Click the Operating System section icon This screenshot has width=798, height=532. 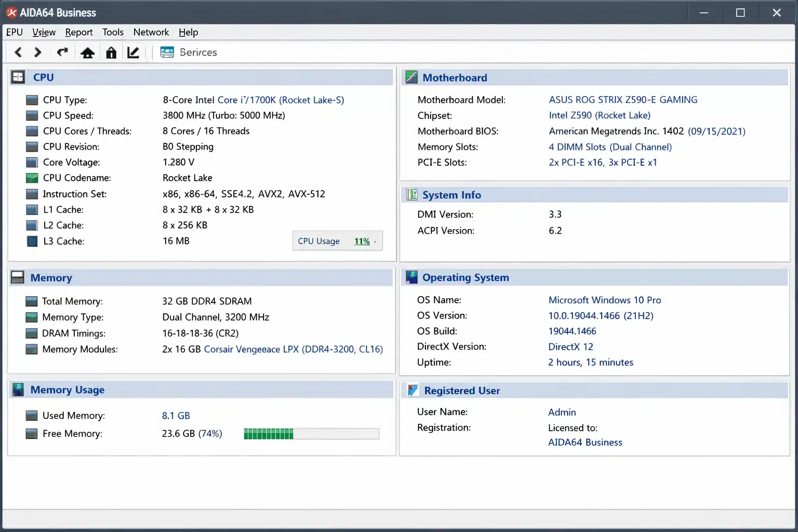coord(411,277)
